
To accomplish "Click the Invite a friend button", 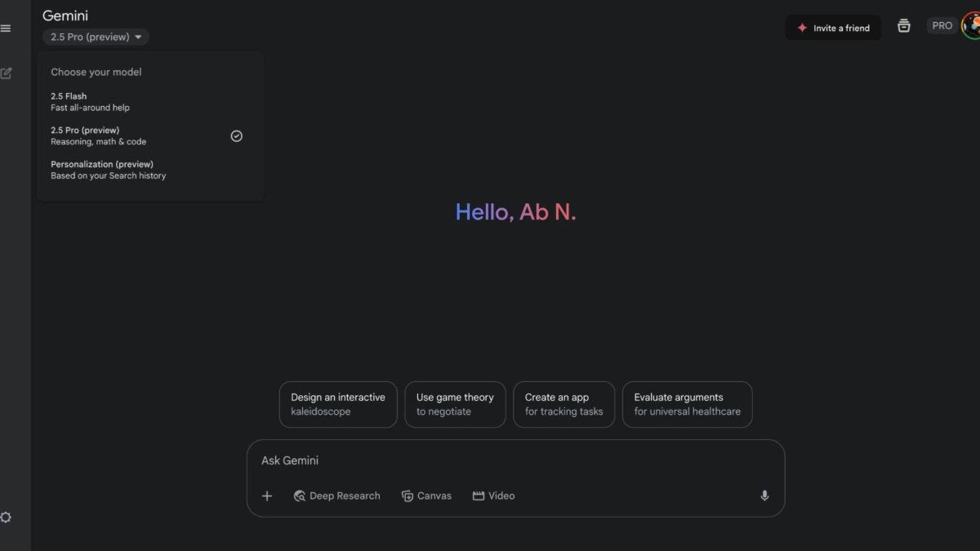I will click(x=833, y=28).
